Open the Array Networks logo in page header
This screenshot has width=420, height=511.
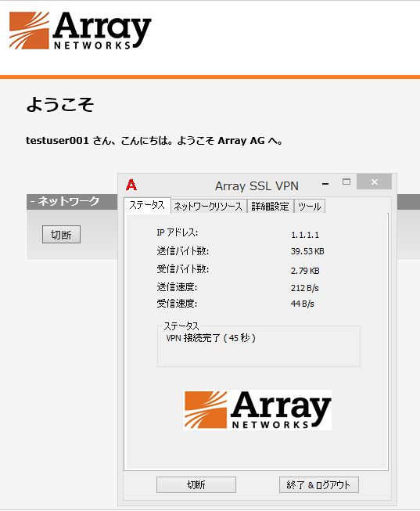(80, 31)
